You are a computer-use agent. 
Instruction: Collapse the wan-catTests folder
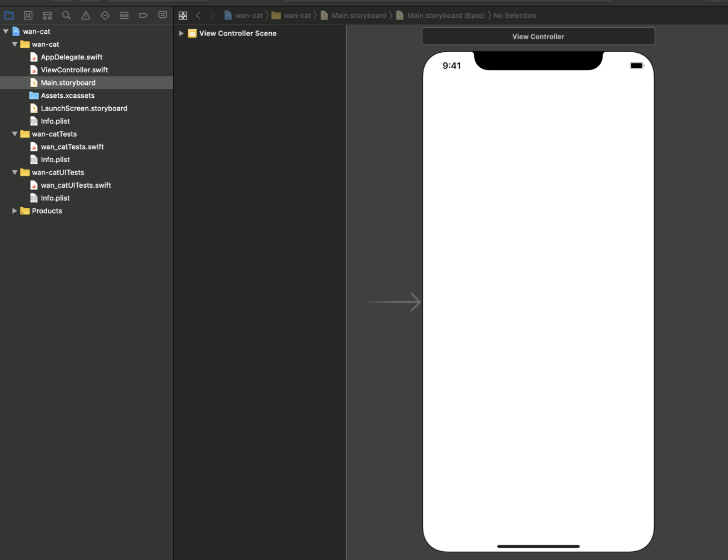click(14, 134)
